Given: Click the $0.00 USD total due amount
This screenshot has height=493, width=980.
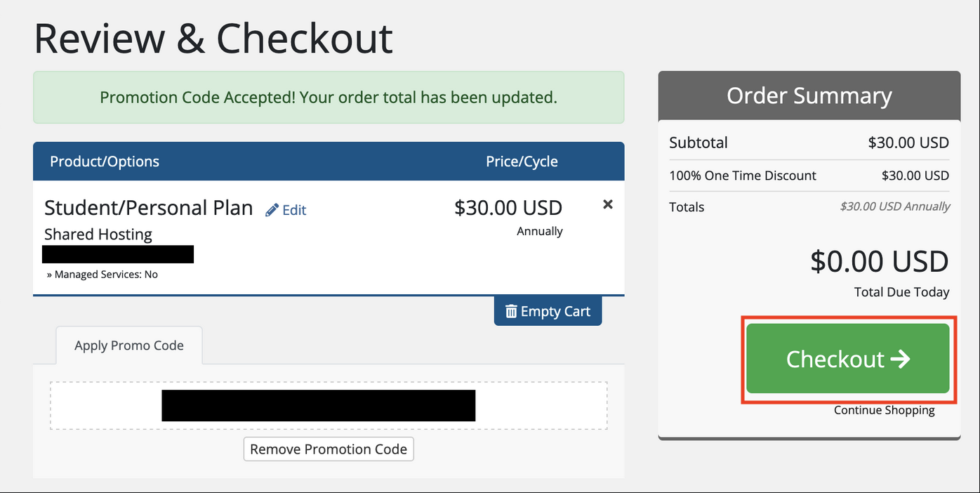Looking at the screenshot, I should (x=880, y=261).
